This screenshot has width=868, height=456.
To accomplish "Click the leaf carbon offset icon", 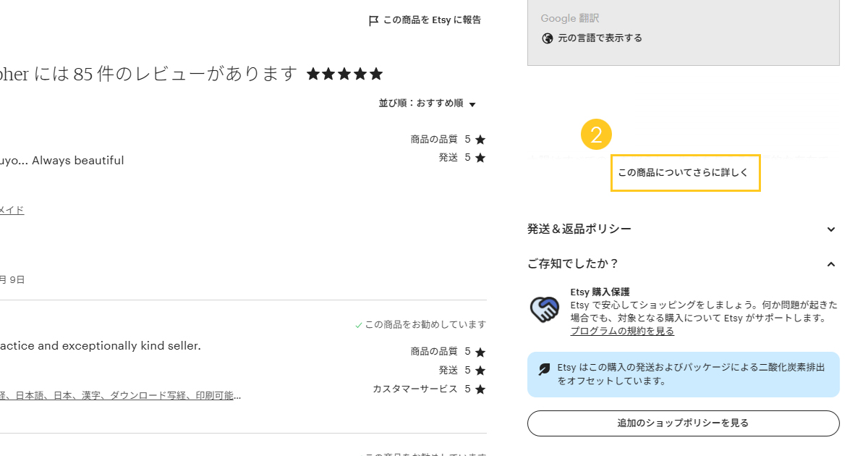I will click(544, 369).
